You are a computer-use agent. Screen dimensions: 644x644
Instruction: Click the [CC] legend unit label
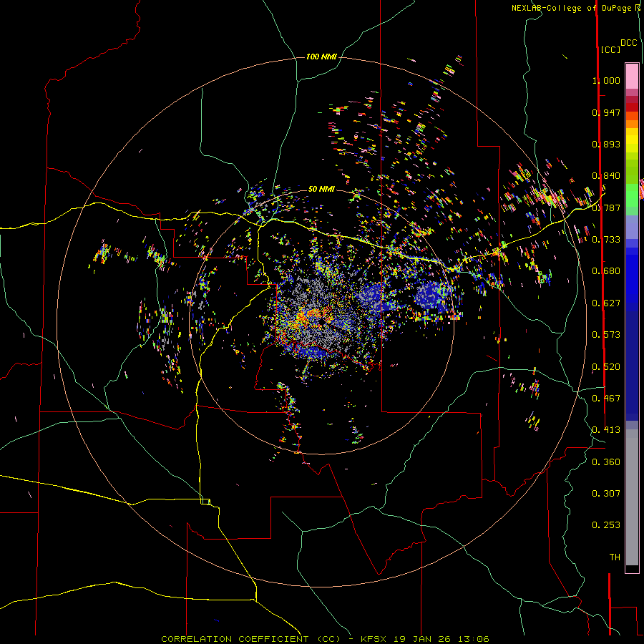(610, 49)
